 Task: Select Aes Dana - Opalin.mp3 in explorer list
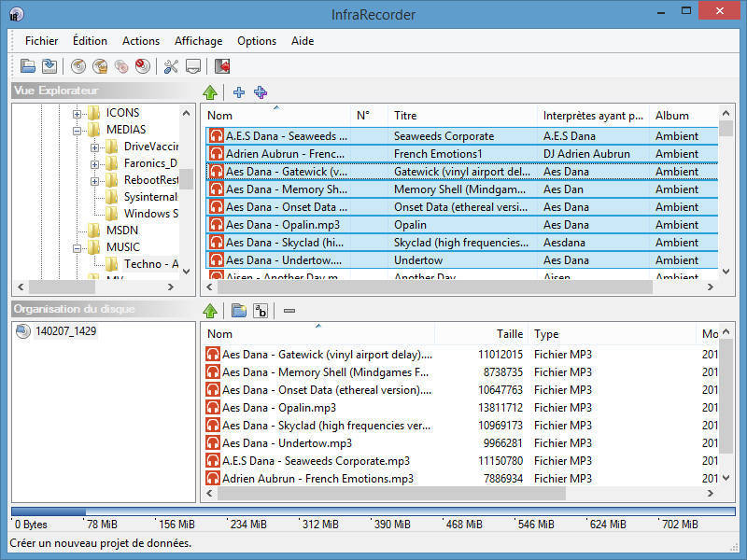[462, 225]
